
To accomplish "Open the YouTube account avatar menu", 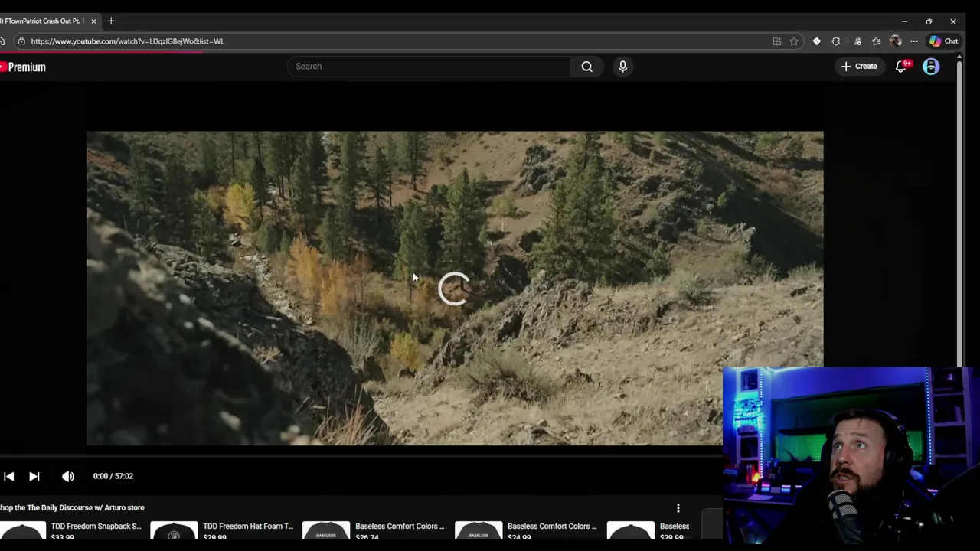I will point(931,67).
